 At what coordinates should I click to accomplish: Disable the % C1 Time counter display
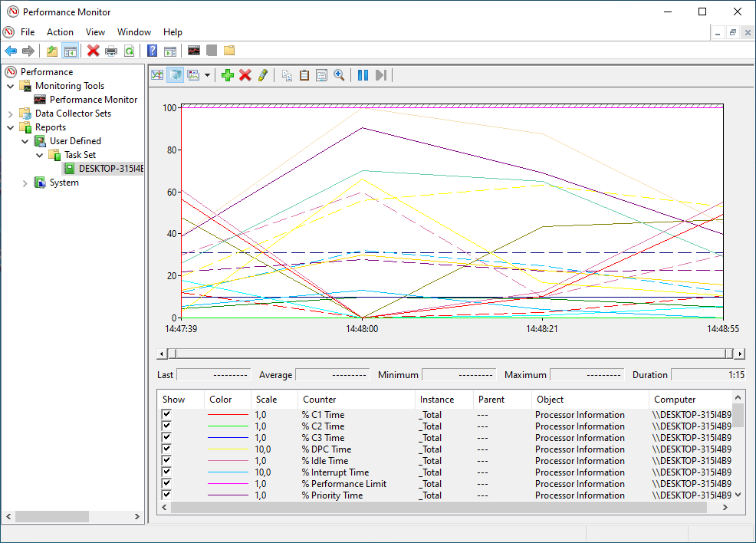166,414
